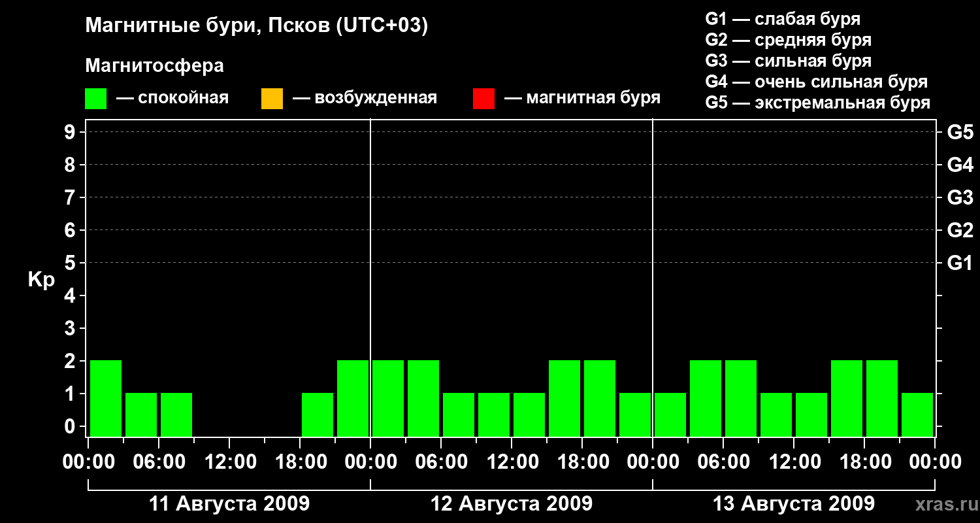Select the chart title 'Магнитные бури, Псков (UTC+03)'
The height and width of the screenshot is (523, 980).
point(256,26)
